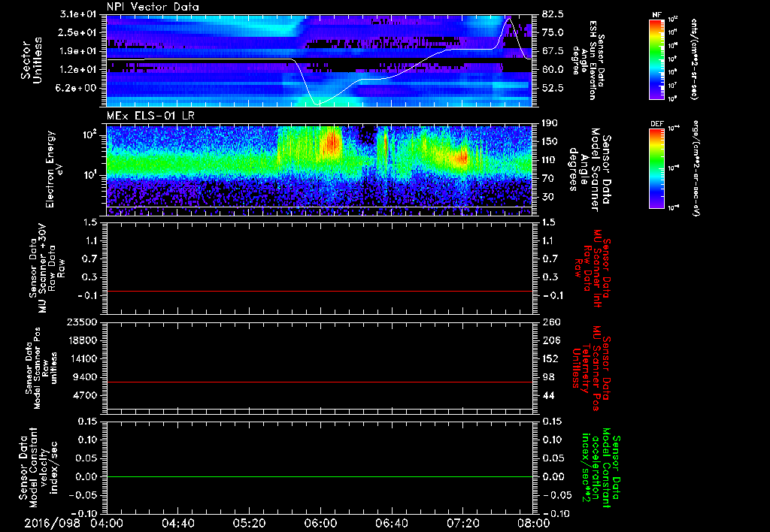This screenshot has height=532, width=770.
Task: Click the 'NF' label above the color bar
Action: 656,15
